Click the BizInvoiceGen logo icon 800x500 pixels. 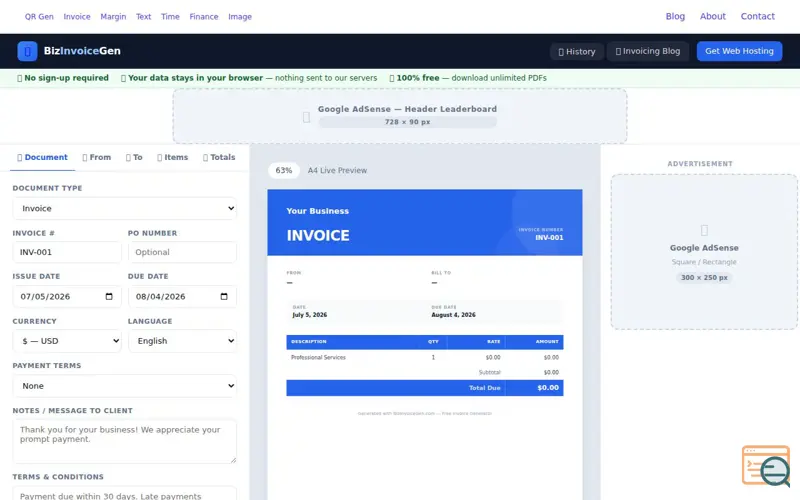click(x=27, y=51)
